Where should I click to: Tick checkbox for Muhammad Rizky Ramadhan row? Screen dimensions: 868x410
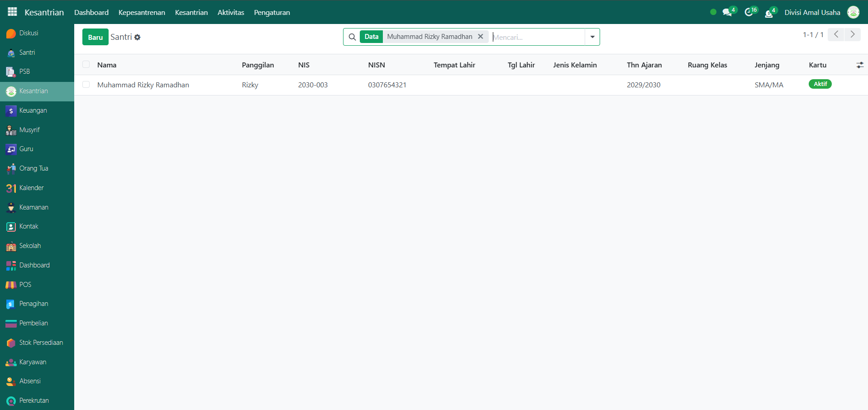[x=86, y=85]
